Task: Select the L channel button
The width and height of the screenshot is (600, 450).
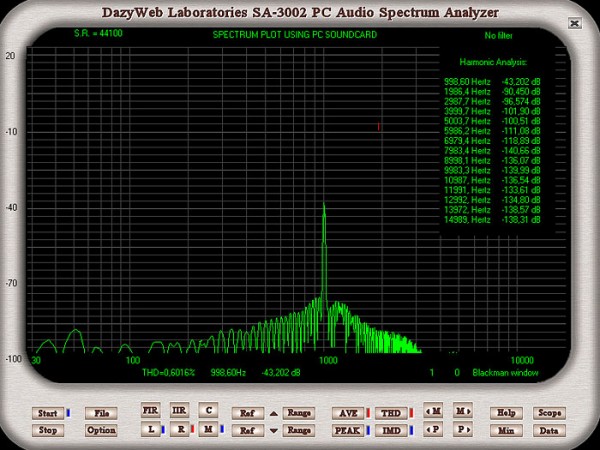Action: pyautogui.click(x=150, y=429)
